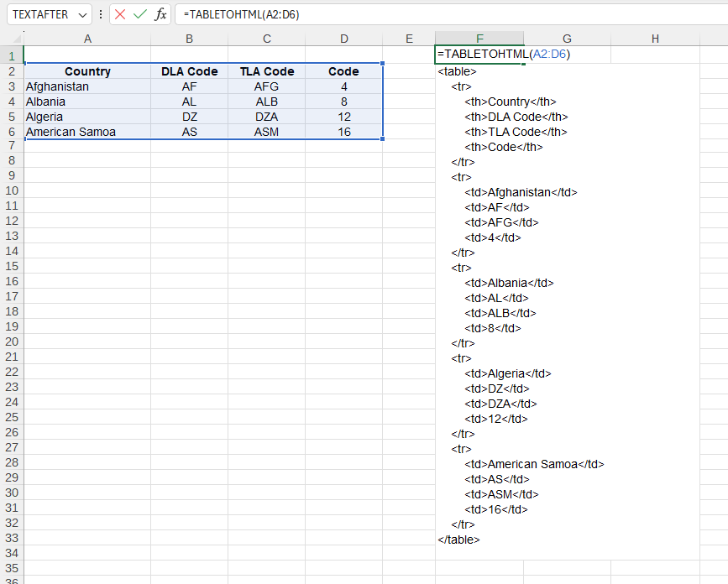The width and height of the screenshot is (728, 584).
Task: Select column F header
Action: [479, 39]
